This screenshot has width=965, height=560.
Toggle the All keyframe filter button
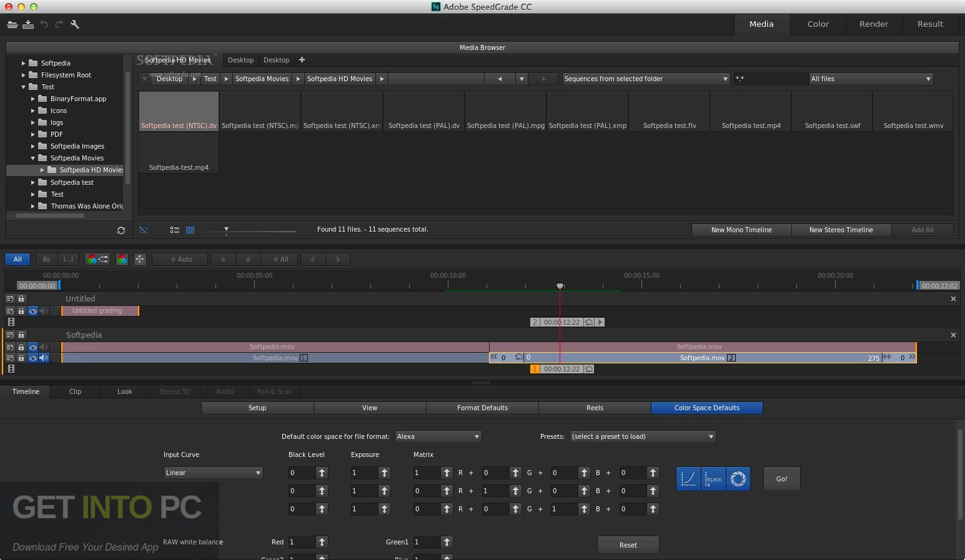[x=280, y=259]
